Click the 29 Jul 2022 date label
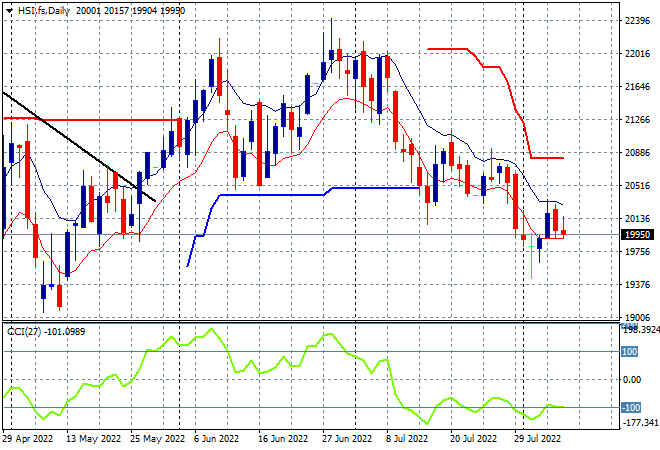Screen dimensions: 660x450 (538, 439)
